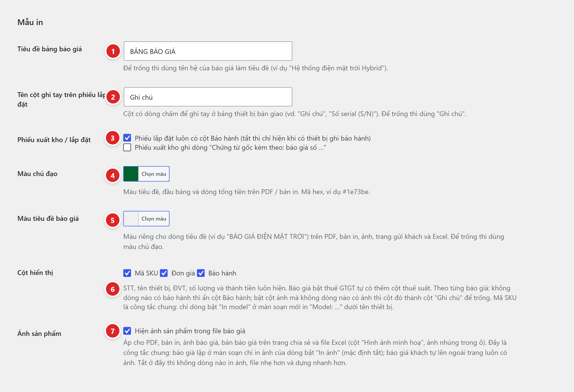
Task: Untick the Bảo hành display column checkbox
Action: 201,273
